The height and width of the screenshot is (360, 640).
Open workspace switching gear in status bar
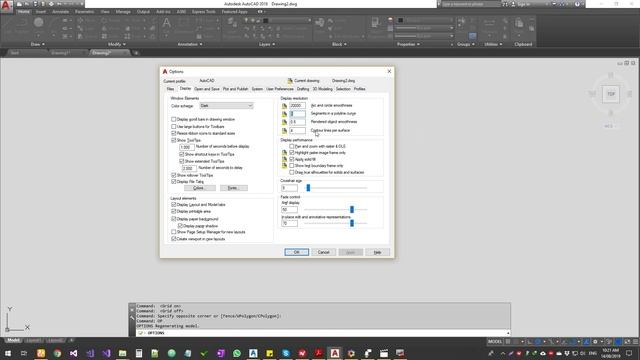point(595,342)
